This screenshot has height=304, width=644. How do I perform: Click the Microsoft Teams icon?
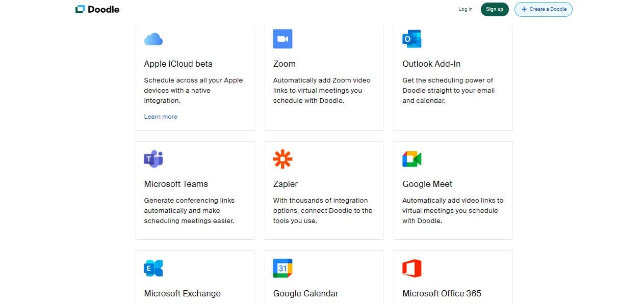(153, 159)
